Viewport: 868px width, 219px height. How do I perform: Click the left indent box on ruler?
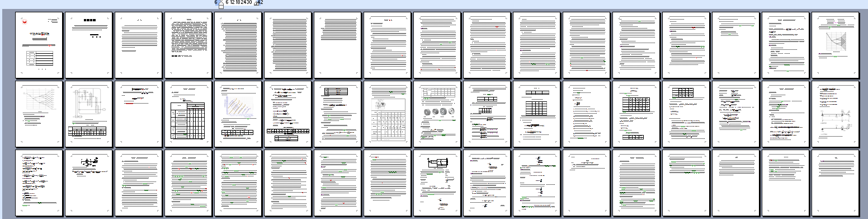(221, 7)
